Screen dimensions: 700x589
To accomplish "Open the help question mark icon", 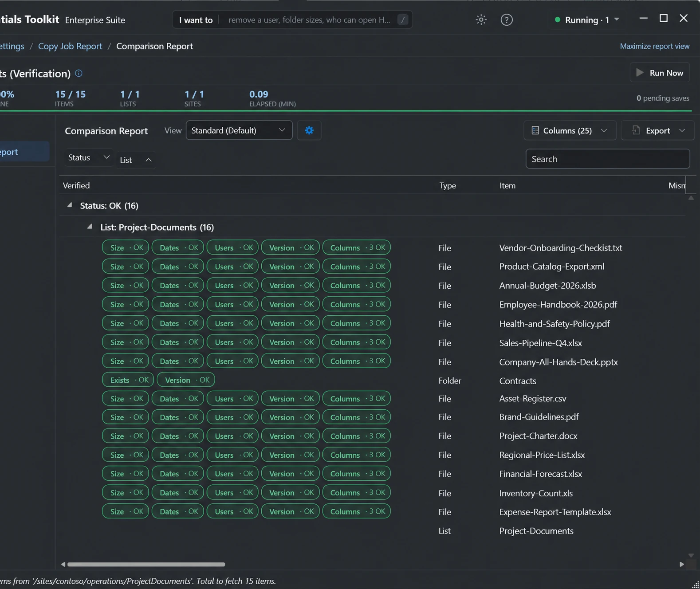I will [507, 20].
